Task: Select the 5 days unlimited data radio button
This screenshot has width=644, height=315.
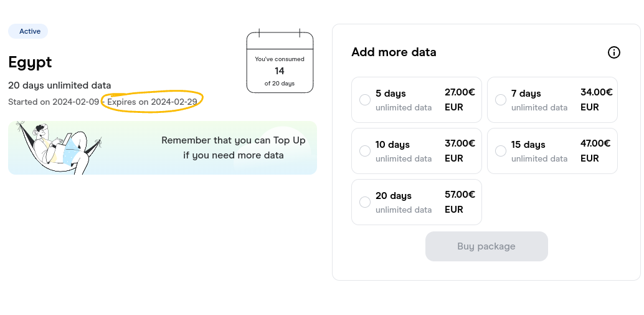Action: 365,100
